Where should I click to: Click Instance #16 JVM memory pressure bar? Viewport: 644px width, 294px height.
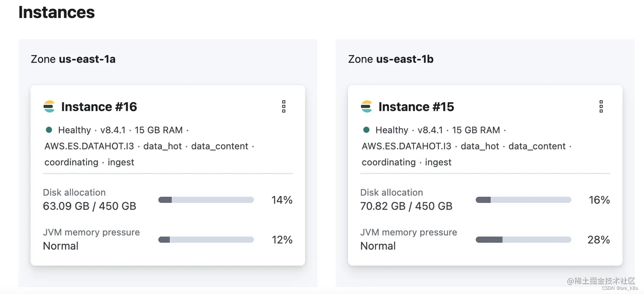[x=206, y=240]
